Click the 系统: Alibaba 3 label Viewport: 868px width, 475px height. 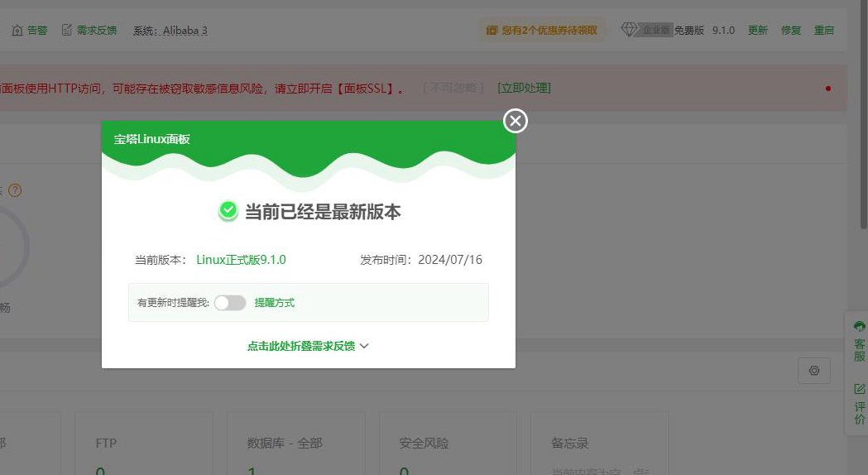(170, 31)
